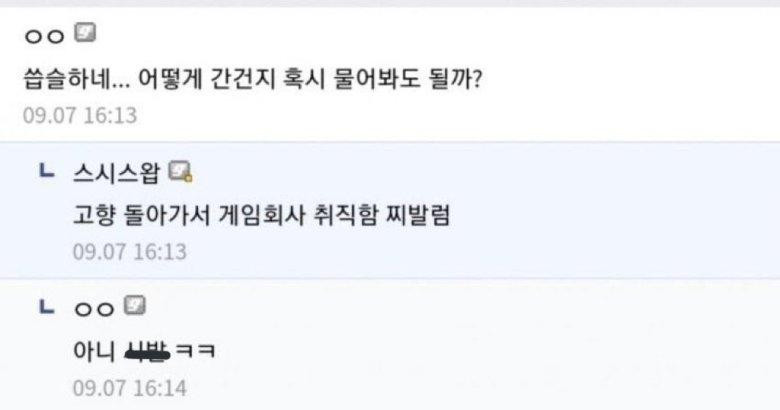Screen dimensions: 780x410
Task: Click the 09.07 16:14 timestamp
Action: (129, 388)
